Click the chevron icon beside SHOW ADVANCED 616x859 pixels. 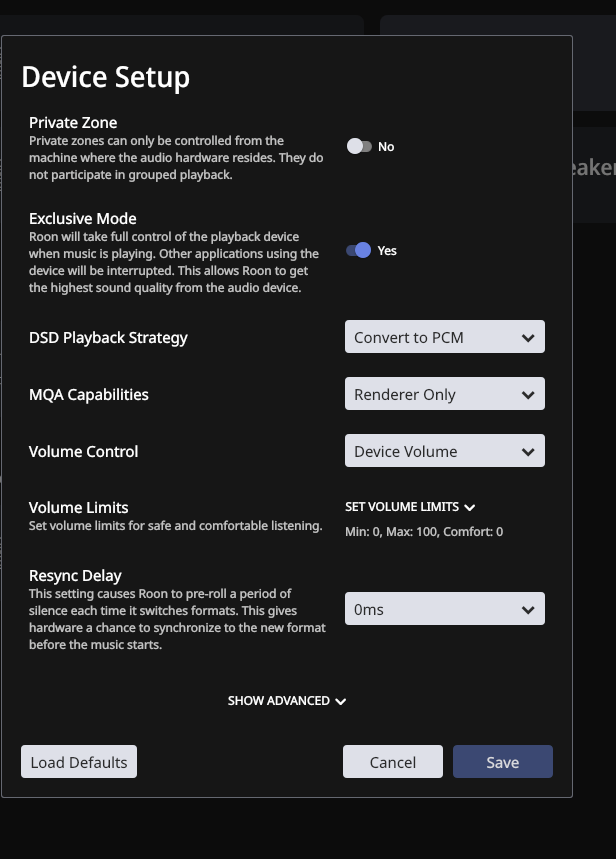coord(341,702)
